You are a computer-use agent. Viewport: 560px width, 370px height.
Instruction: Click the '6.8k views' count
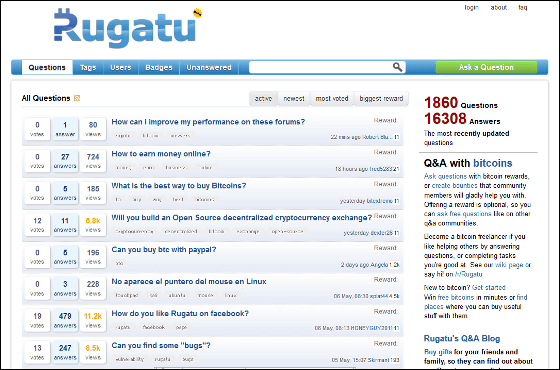[x=93, y=225]
